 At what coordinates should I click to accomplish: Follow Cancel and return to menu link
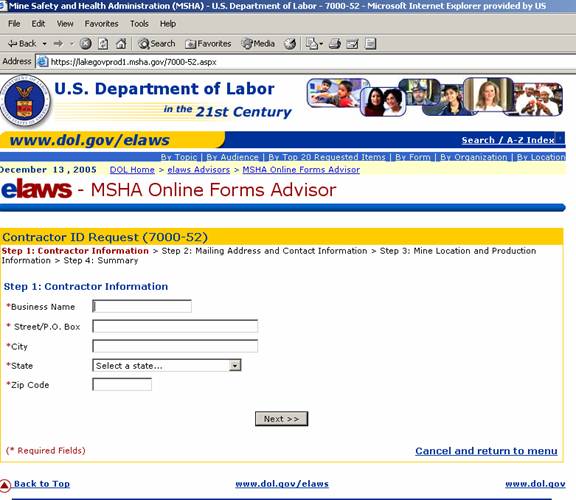click(x=486, y=451)
